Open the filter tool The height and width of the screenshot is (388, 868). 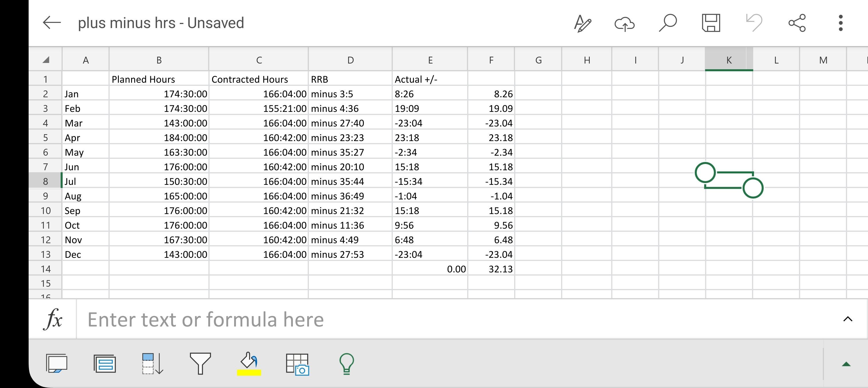click(201, 364)
